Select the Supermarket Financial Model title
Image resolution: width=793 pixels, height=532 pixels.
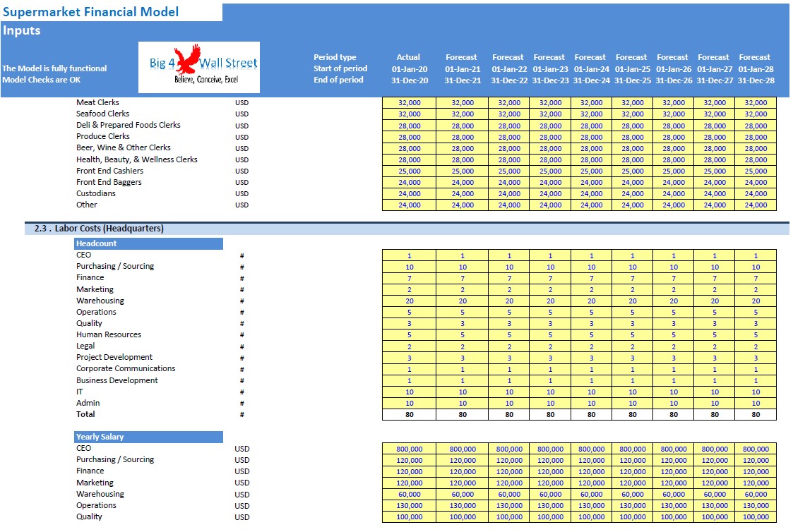pos(91,11)
